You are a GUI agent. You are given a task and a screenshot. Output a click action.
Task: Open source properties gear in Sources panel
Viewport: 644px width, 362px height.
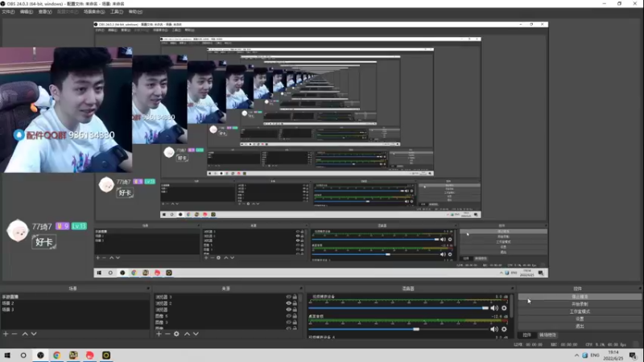coord(176,334)
